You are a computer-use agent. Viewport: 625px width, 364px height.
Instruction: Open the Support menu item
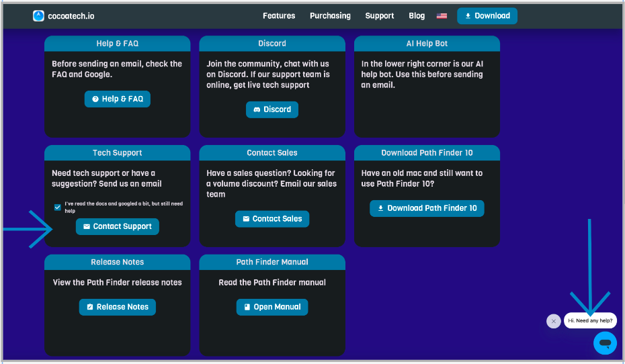(380, 16)
